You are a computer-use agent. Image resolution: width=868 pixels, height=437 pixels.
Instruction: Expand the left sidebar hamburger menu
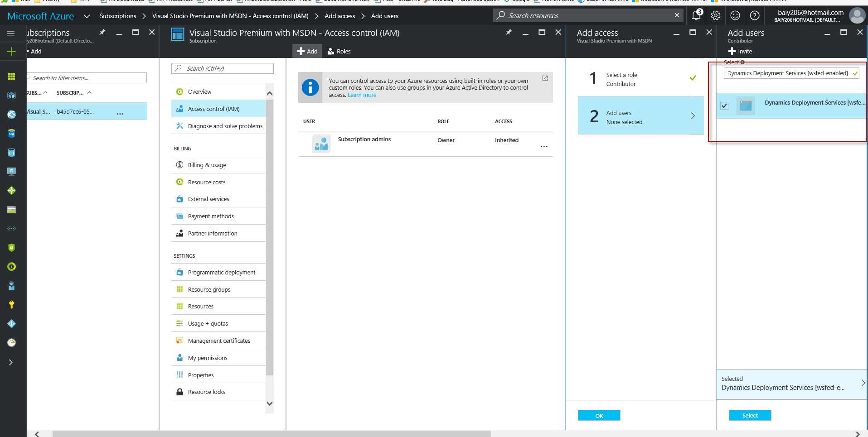tap(11, 33)
